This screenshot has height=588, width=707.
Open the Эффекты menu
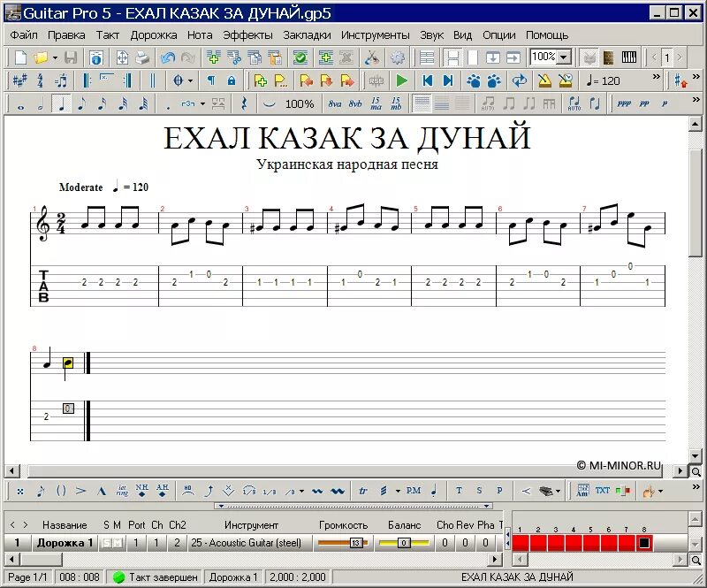(x=248, y=35)
